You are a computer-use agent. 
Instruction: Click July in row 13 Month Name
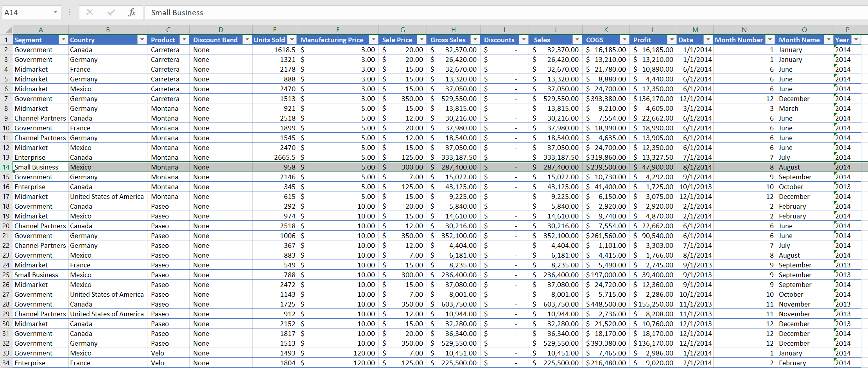(784, 157)
